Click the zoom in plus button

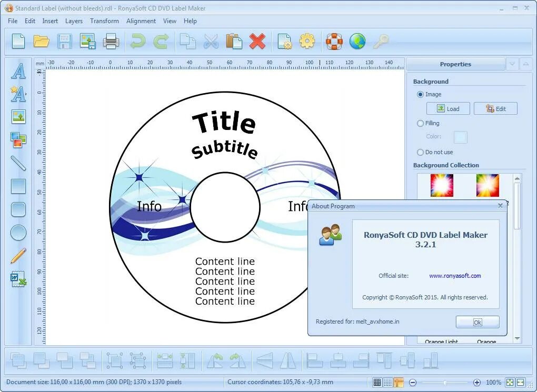[x=477, y=383]
